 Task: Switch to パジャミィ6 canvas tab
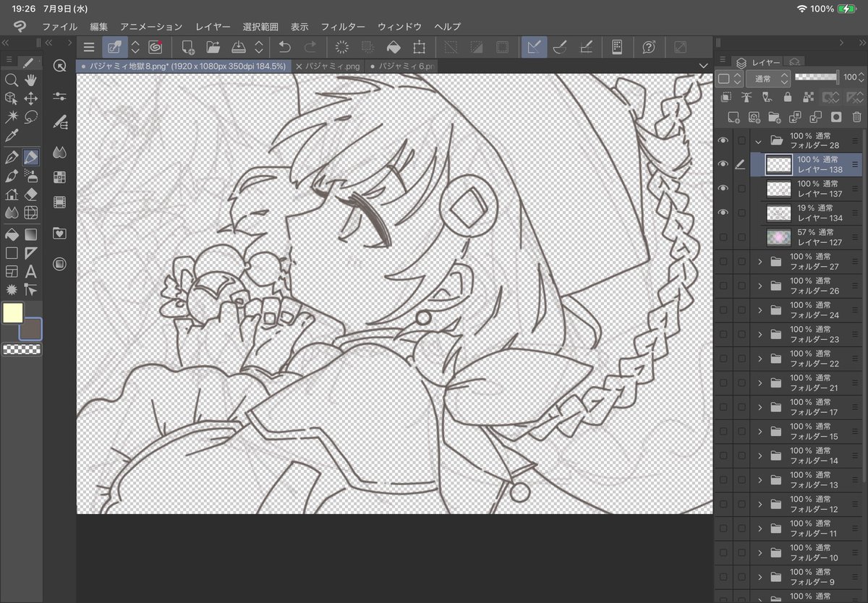click(400, 66)
